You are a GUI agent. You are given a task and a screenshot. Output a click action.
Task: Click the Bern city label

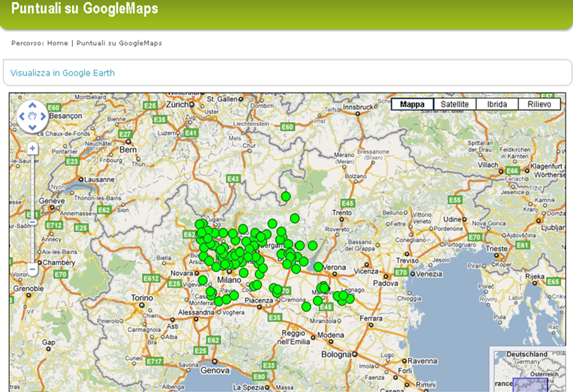coord(128,150)
